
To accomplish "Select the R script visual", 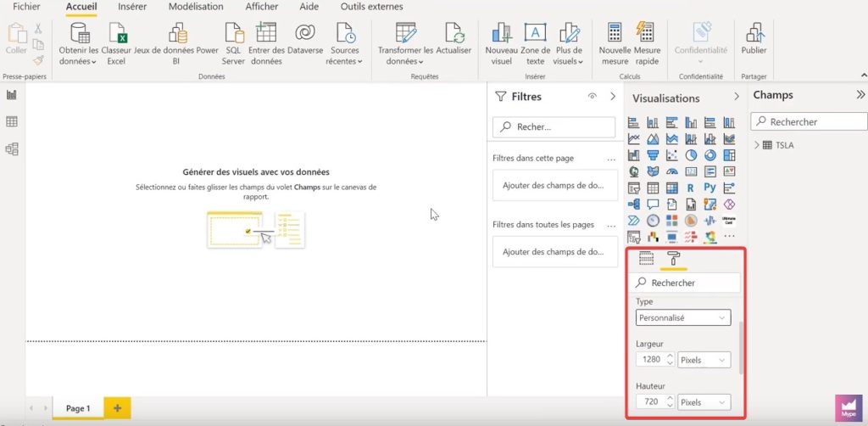I will tap(691, 188).
